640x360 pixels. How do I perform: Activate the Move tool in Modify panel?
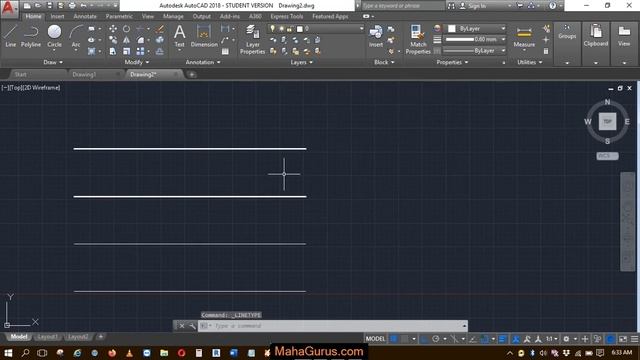click(113, 29)
